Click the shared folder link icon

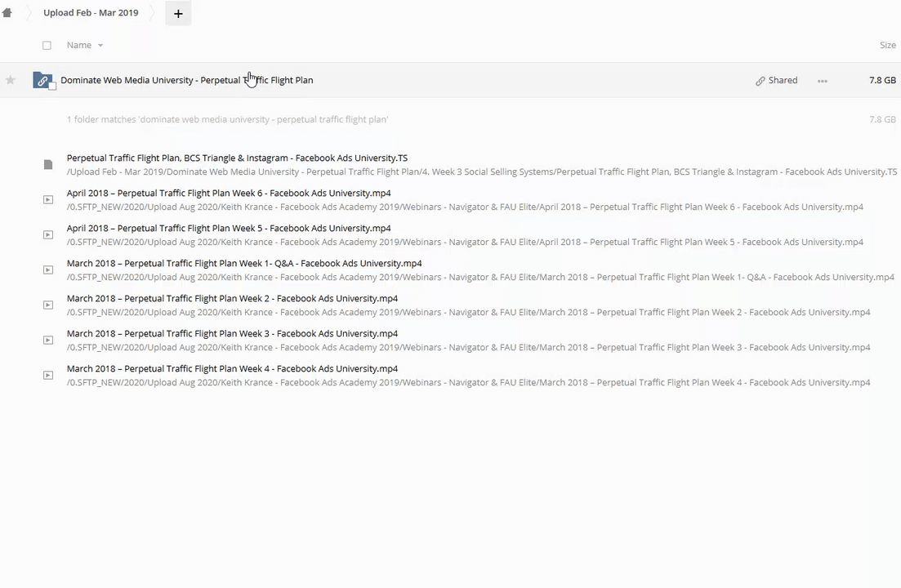[42, 80]
